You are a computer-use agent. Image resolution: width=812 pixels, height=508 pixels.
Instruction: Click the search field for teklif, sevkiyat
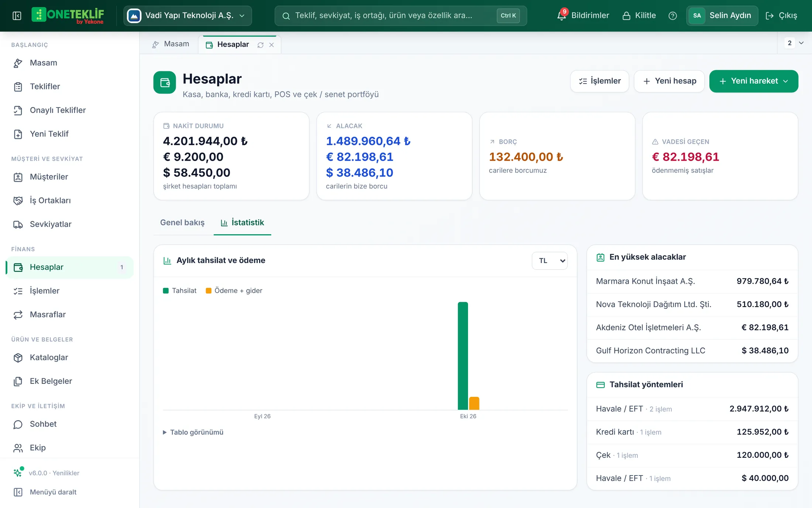(x=400, y=16)
